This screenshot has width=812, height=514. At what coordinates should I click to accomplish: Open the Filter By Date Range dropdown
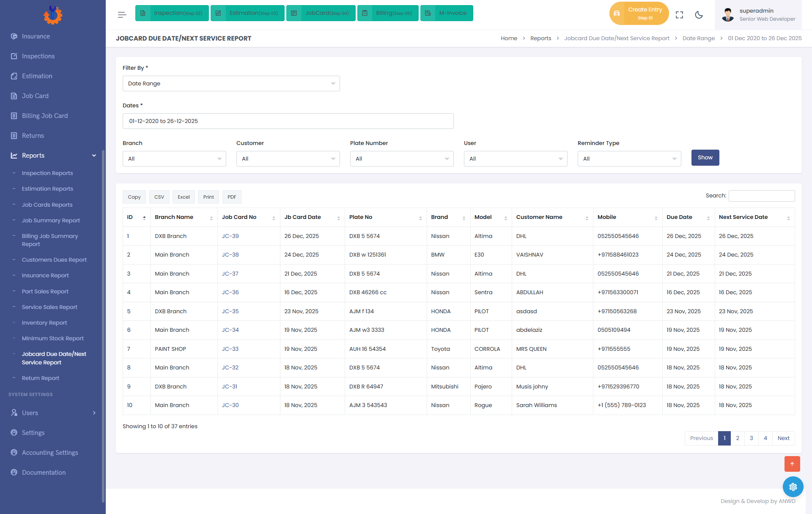(231, 84)
